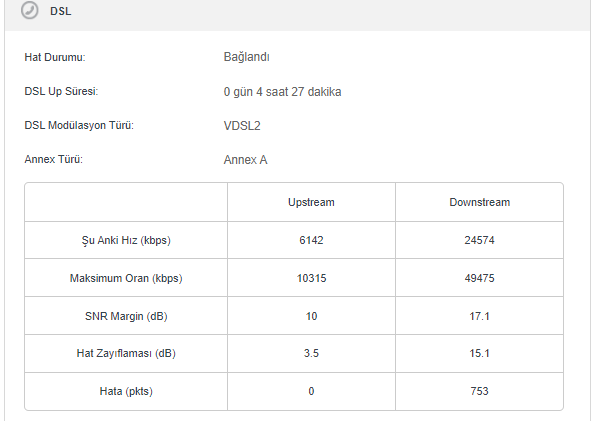Click the DSL section header icon

coord(30,12)
